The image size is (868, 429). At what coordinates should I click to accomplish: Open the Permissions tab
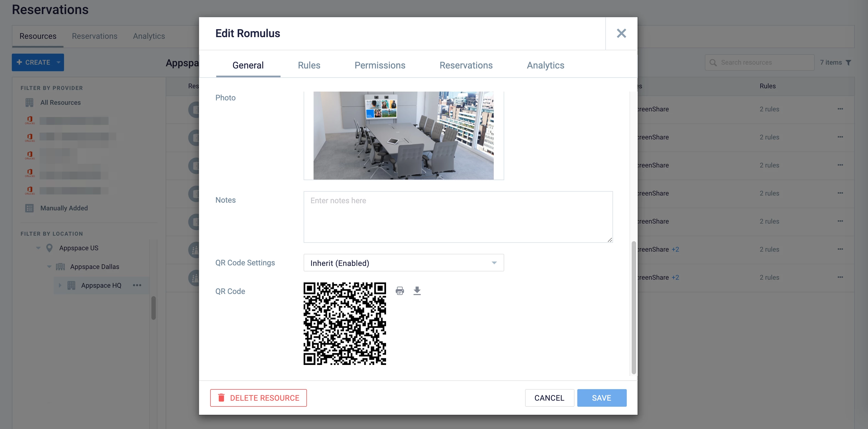pos(380,65)
